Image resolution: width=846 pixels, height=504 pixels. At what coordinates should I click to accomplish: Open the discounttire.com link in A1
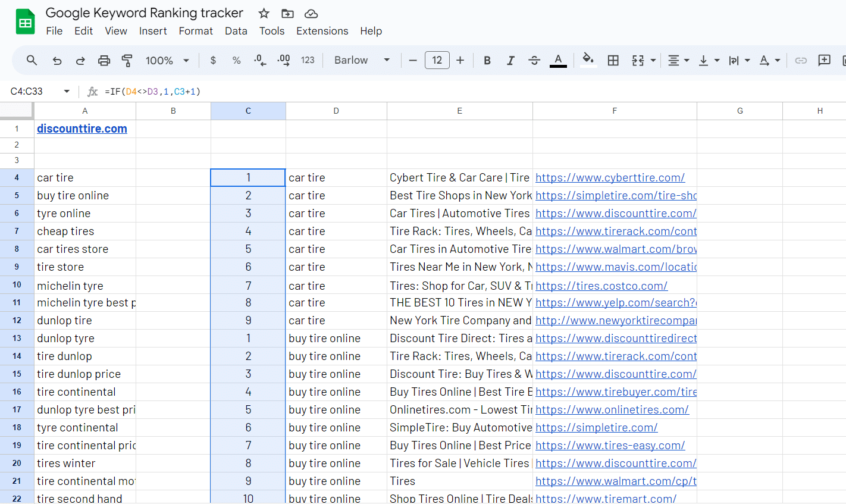click(82, 129)
